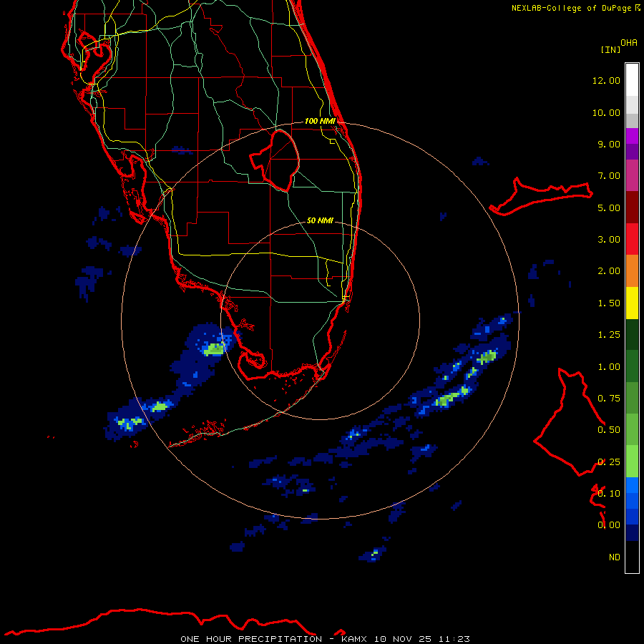The width and height of the screenshot is (644, 644).
Task: Select the yellow 1.50 swatch
Action: (x=632, y=303)
